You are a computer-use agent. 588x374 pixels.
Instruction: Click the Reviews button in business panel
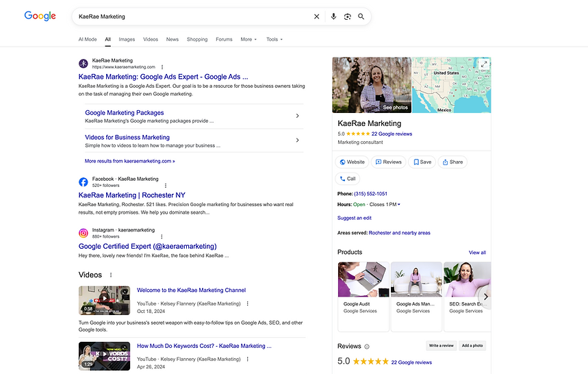pyautogui.click(x=389, y=162)
